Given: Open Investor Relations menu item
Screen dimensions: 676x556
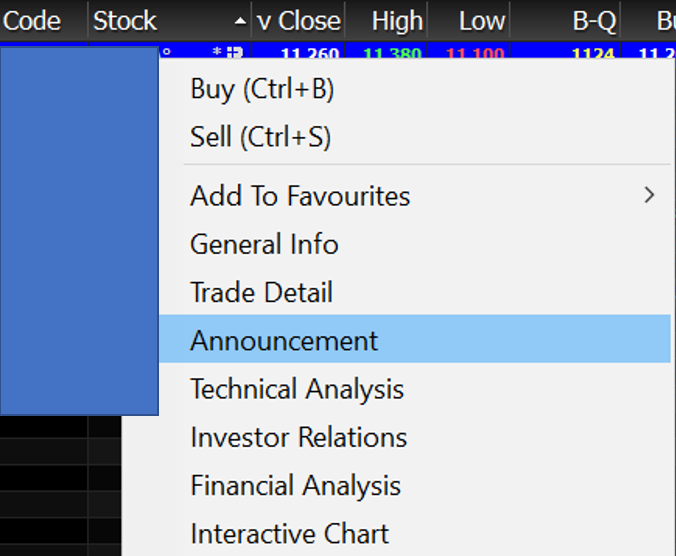Looking at the screenshot, I should (x=298, y=437).
